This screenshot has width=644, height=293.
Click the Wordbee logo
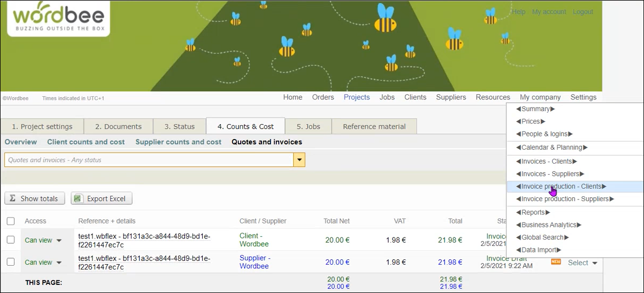59,18
